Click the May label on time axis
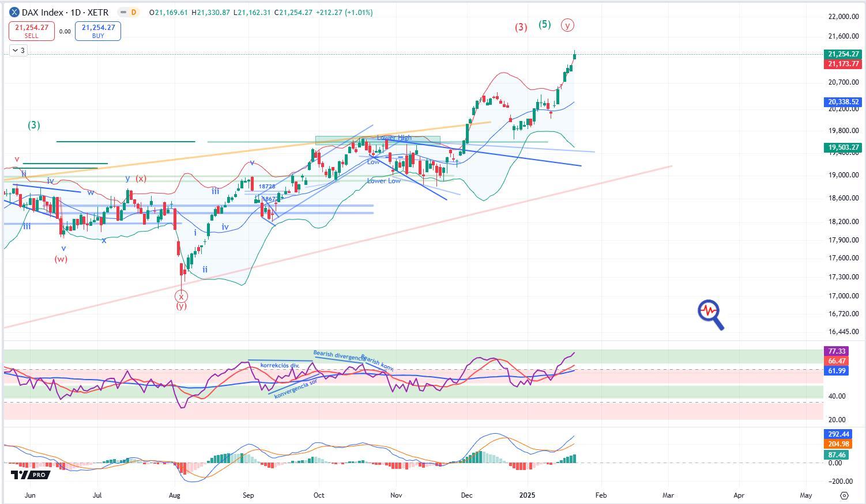The width and height of the screenshot is (866, 504). pos(806,495)
